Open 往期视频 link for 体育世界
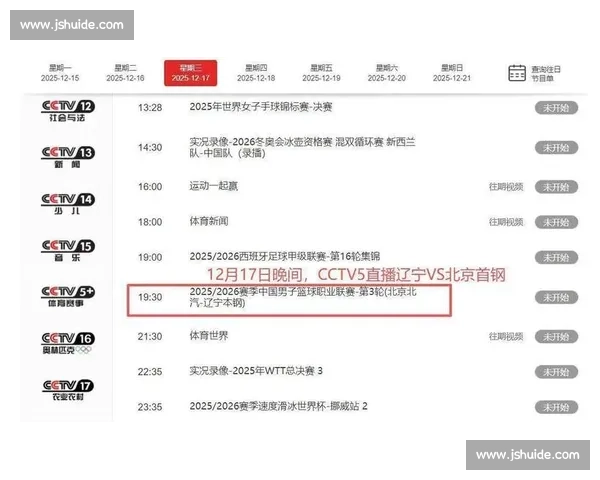The width and height of the screenshot is (600, 480). click(x=506, y=336)
